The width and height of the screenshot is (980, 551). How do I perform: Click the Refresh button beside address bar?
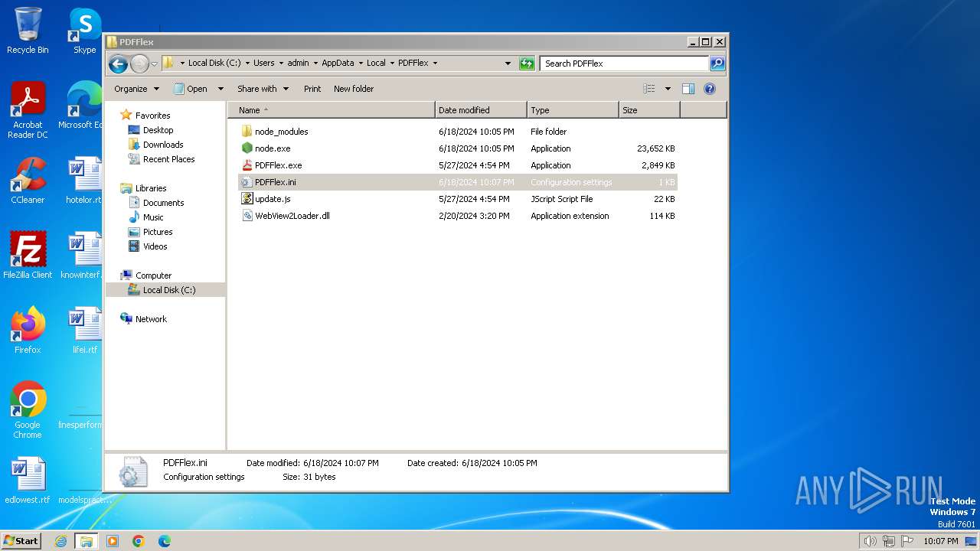coord(527,64)
